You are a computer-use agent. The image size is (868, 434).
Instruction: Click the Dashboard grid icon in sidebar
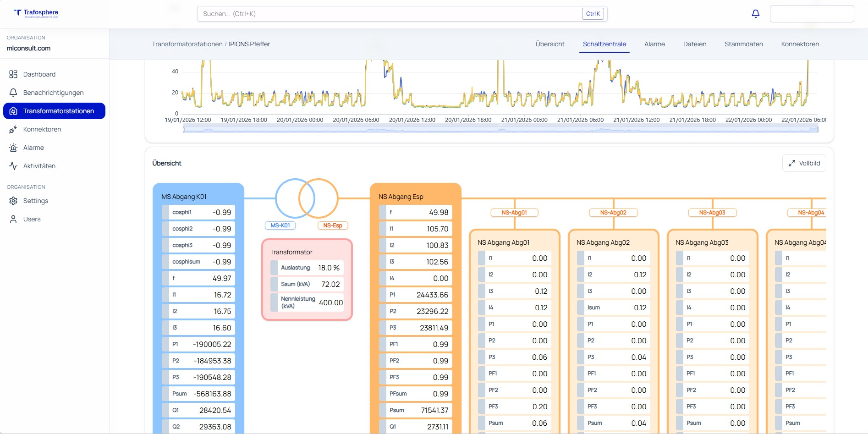[x=13, y=74]
